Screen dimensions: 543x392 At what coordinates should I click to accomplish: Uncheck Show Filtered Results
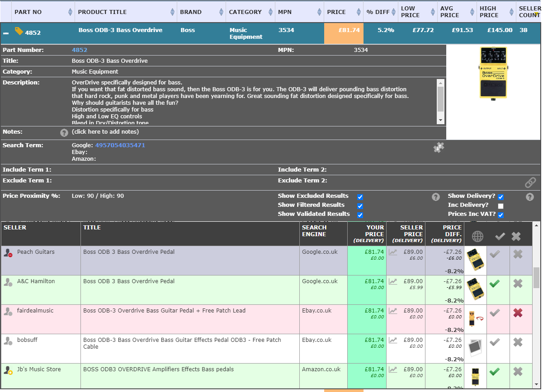(360, 206)
